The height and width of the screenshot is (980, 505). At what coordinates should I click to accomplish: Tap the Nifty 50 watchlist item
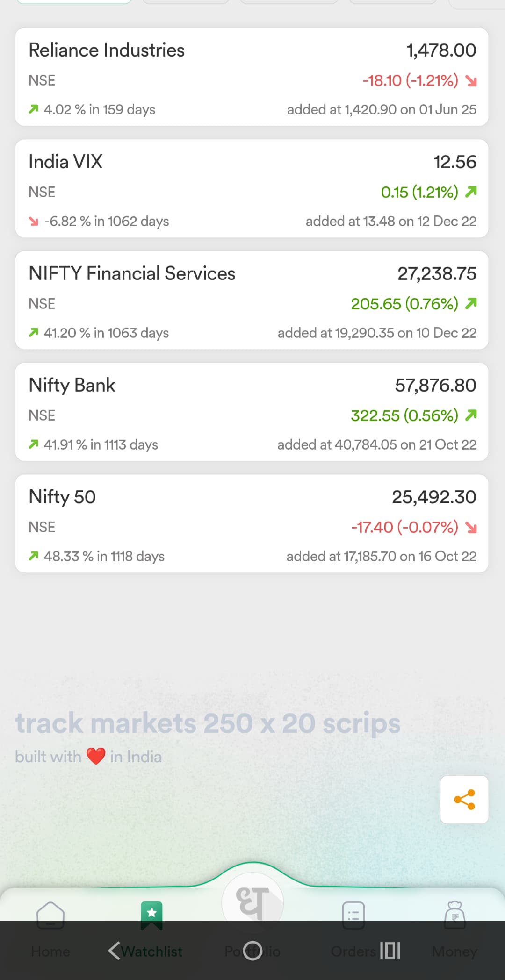pos(252,524)
